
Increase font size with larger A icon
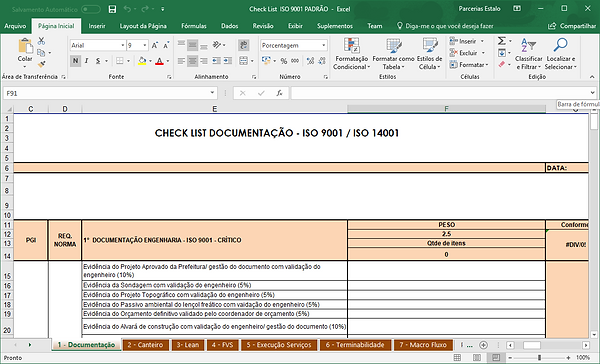(x=155, y=45)
